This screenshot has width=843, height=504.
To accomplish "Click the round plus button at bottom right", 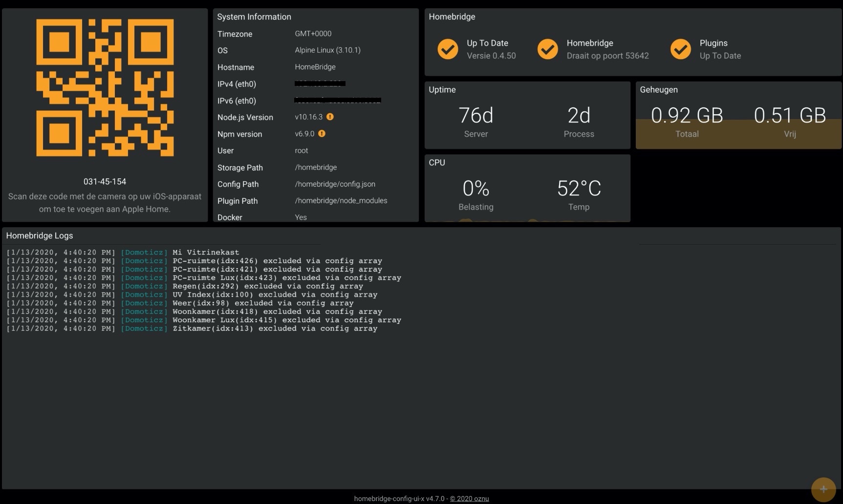I will click(823, 489).
